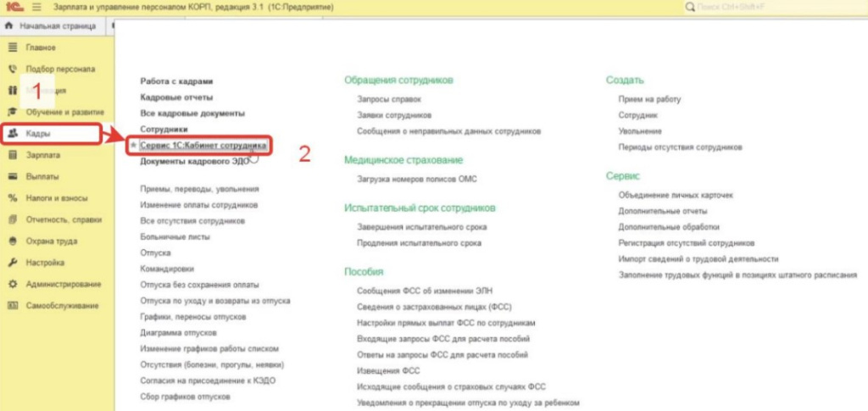Click the calculator icon for Зарплата
Image resolution: width=868 pixels, height=411 pixels.
(x=12, y=155)
